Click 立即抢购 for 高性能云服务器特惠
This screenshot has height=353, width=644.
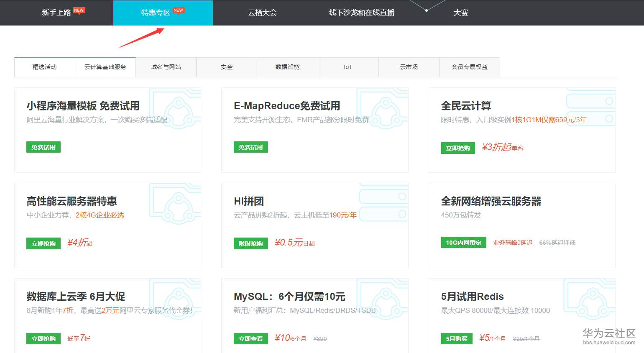pyautogui.click(x=43, y=243)
